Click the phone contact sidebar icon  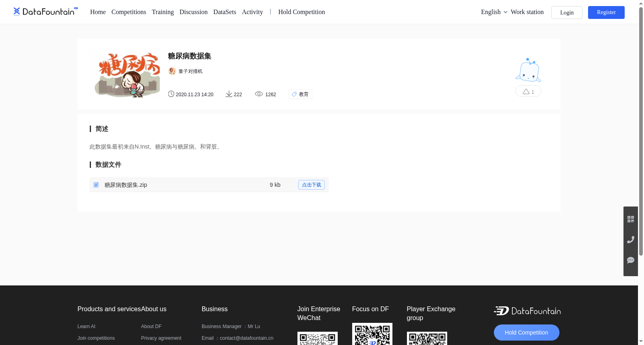pyautogui.click(x=631, y=240)
